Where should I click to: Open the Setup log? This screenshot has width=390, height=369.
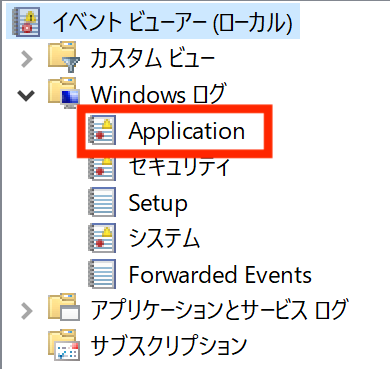[x=158, y=203]
